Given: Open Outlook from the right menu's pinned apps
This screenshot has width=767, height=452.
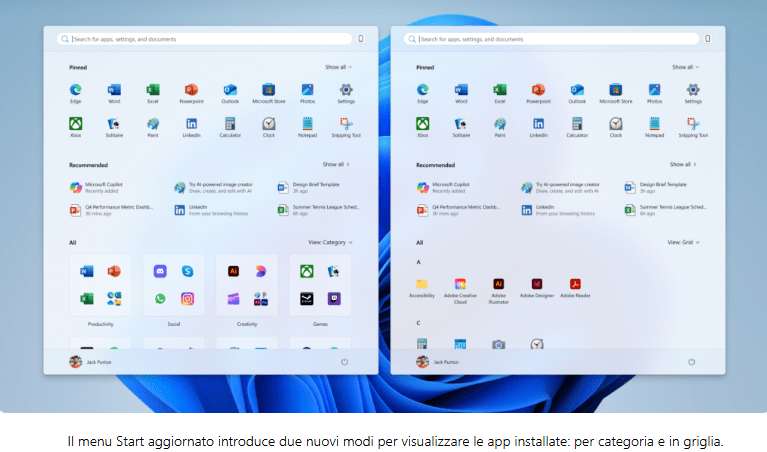Looking at the screenshot, I should (x=577, y=91).
